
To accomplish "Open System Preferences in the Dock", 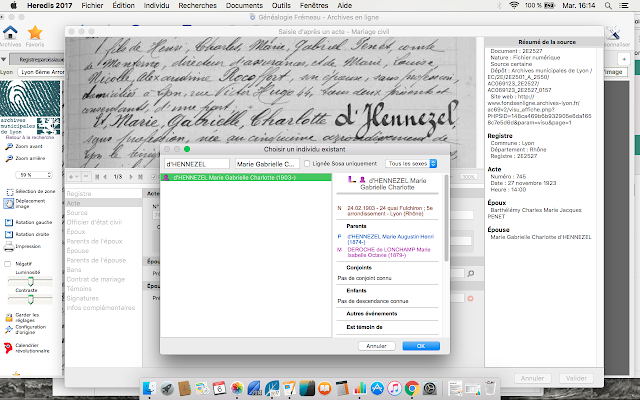I will click(x=430, y=388).
